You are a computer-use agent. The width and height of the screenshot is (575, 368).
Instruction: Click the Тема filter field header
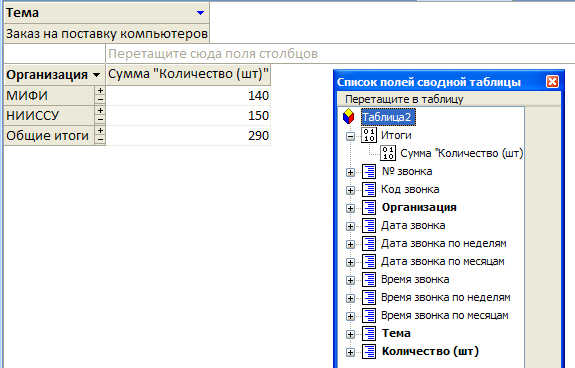coord(106,13)
